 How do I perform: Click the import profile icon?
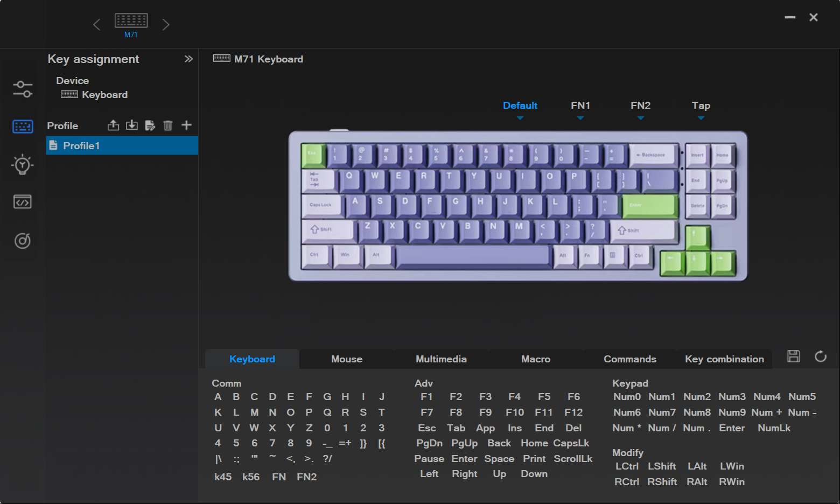coord(132,125)
